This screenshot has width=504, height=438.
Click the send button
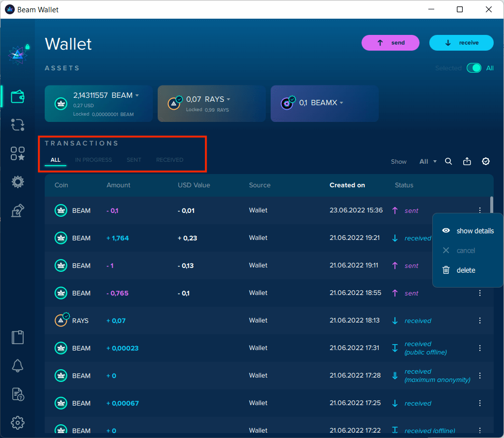pos(391,43)
